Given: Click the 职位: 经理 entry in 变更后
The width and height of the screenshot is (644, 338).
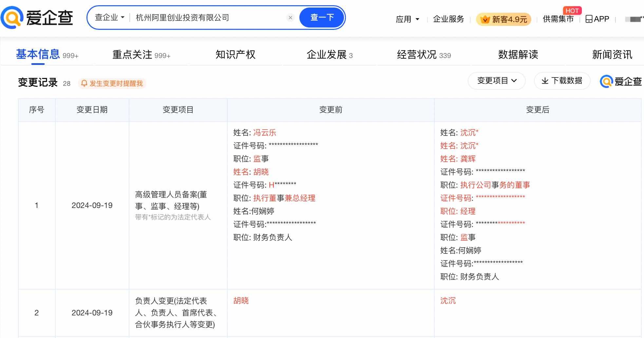Looking at the screenshot, I should click(458, 211).
